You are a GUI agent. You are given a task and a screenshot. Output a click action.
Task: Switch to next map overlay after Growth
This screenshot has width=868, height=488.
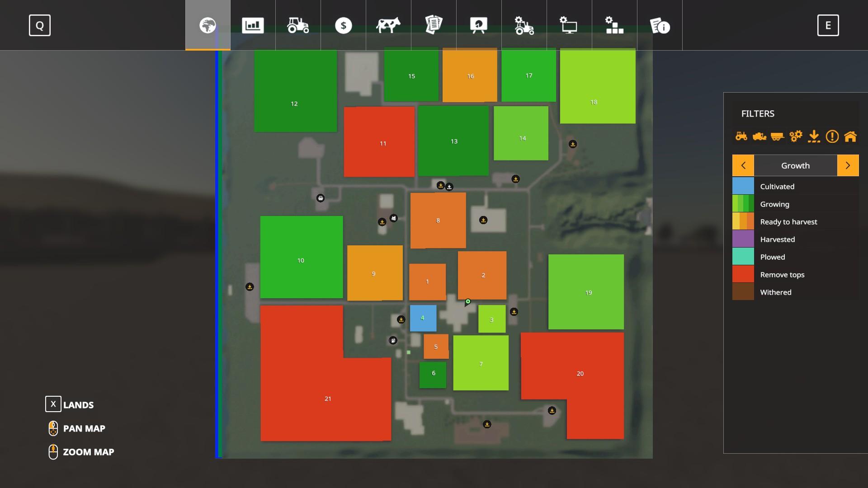[848, 165]
